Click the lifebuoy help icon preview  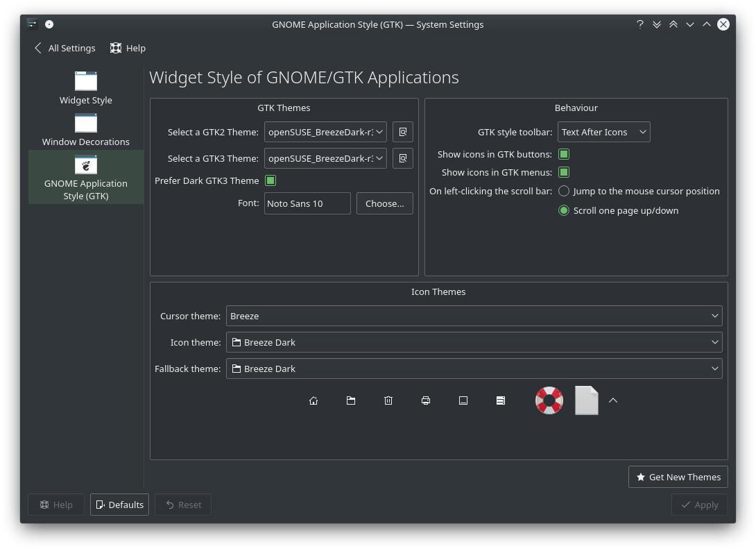point(549,400)
